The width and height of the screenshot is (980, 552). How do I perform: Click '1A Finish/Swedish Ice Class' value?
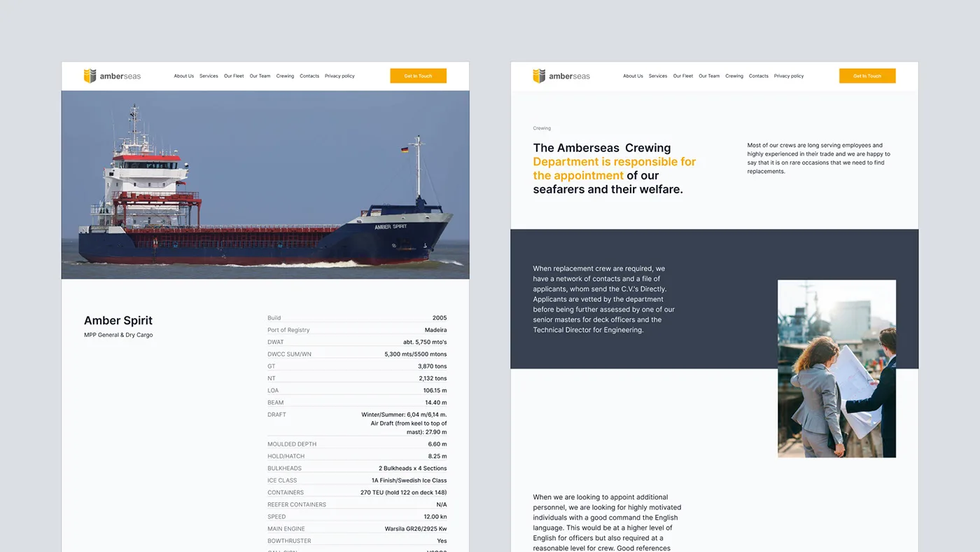click(409, 481)
